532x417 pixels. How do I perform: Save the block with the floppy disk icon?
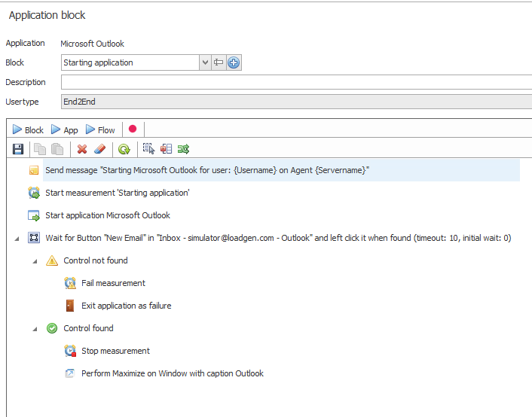click(18, 149)
